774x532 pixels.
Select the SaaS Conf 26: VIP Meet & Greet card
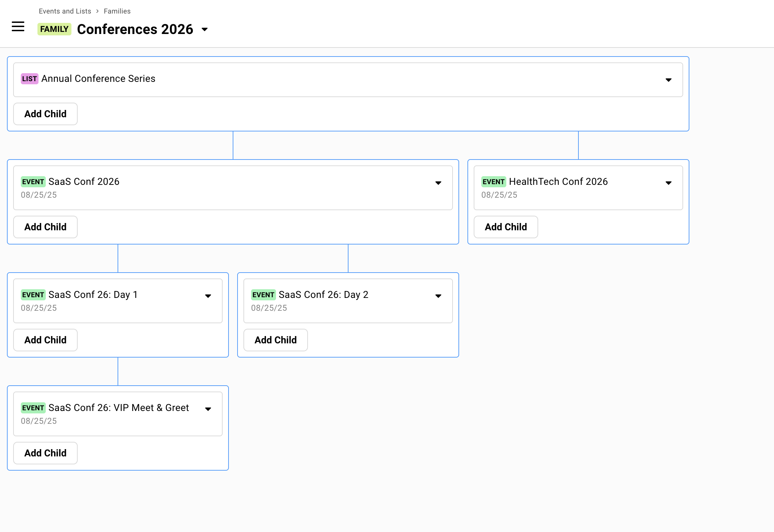pos(118,413)
